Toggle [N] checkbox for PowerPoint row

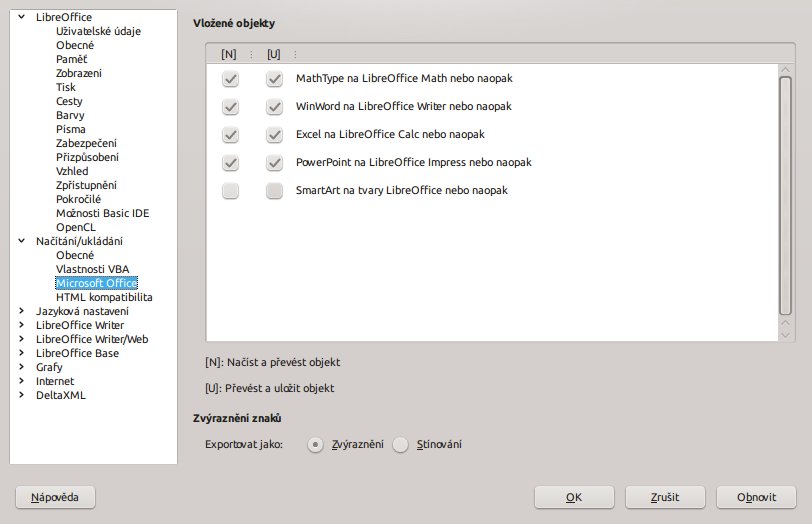click(230, 163)
